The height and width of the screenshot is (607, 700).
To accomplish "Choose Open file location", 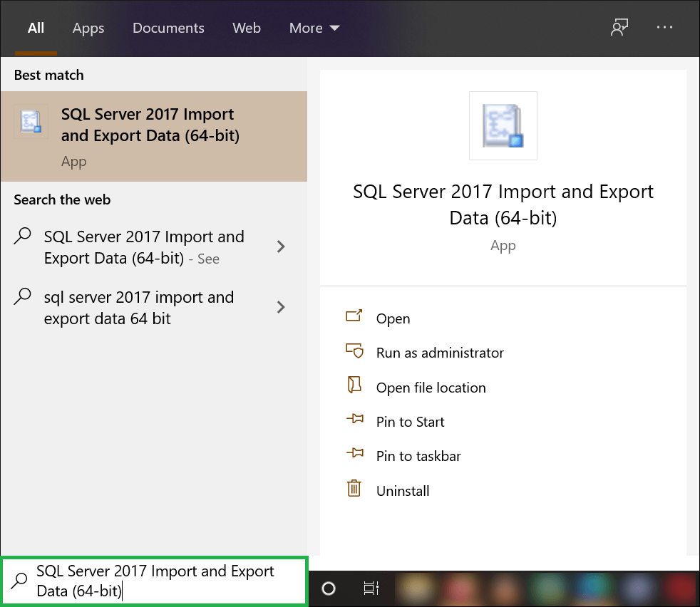I will [431, 388].
